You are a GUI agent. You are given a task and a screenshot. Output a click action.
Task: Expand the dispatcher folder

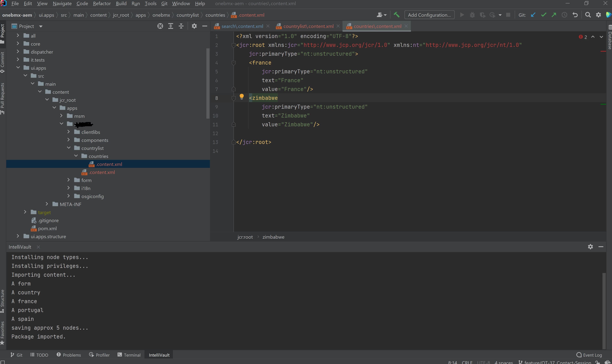pyautogui.click(x=18, y=52)
